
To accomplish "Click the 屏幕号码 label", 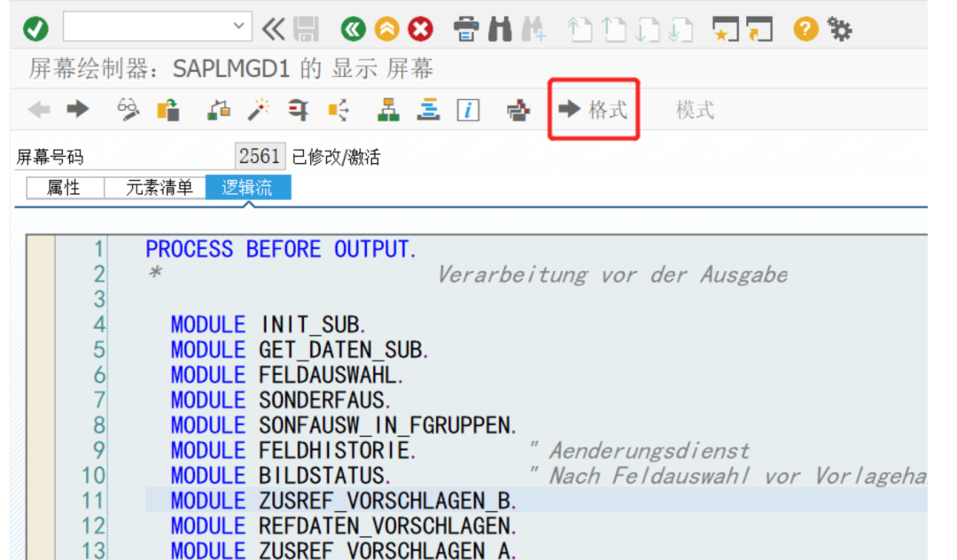I will pyautogui.click(x=50, y=157).
